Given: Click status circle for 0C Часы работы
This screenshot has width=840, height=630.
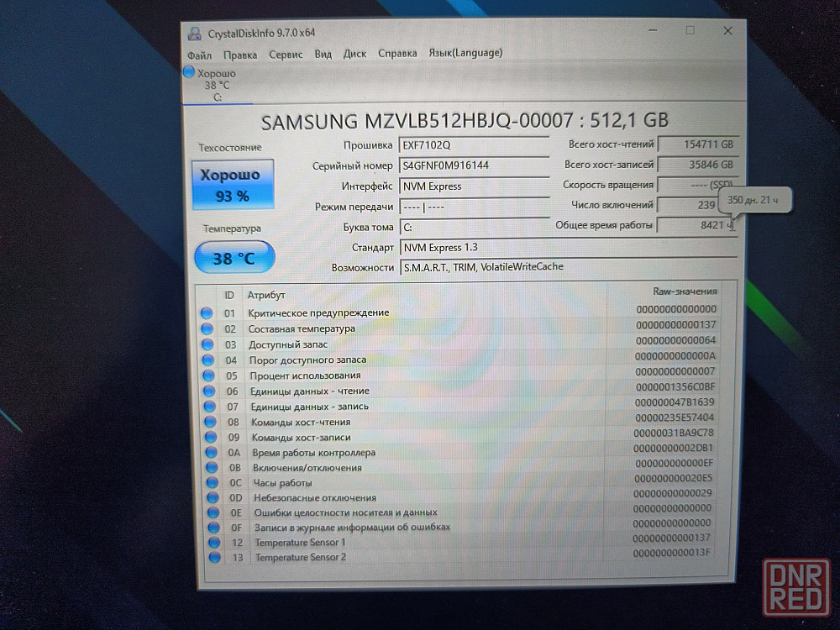Looking at the screenshot, I should 213,482.
